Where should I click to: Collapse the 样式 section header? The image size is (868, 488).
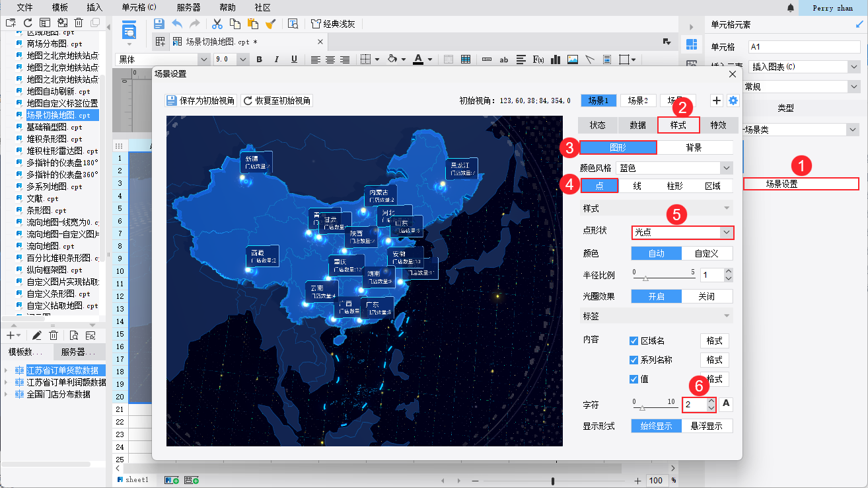[657, 208]
